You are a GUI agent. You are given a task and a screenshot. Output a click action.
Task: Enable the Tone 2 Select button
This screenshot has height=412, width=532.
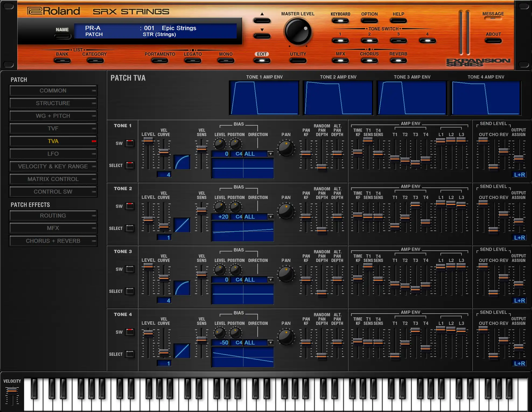point(130,228)
